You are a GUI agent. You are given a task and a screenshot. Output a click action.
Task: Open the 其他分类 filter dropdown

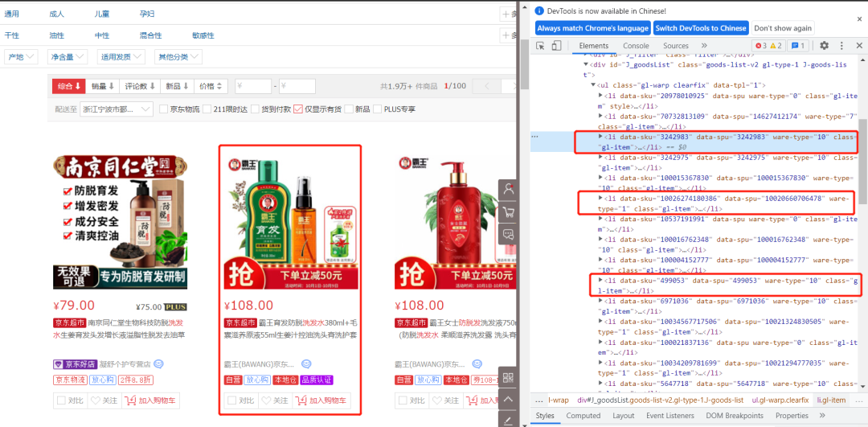click(178, 56)
